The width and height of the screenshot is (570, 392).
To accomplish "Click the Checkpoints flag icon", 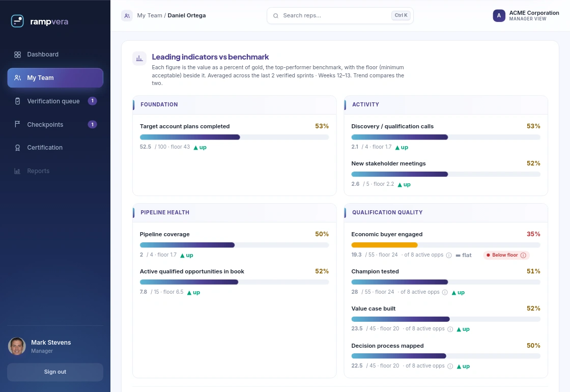I will [17, 124].
